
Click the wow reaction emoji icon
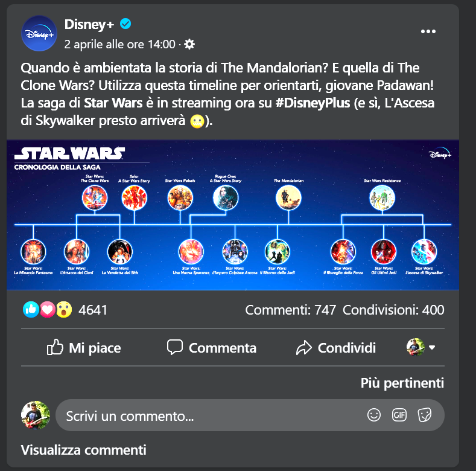point(64,310)
